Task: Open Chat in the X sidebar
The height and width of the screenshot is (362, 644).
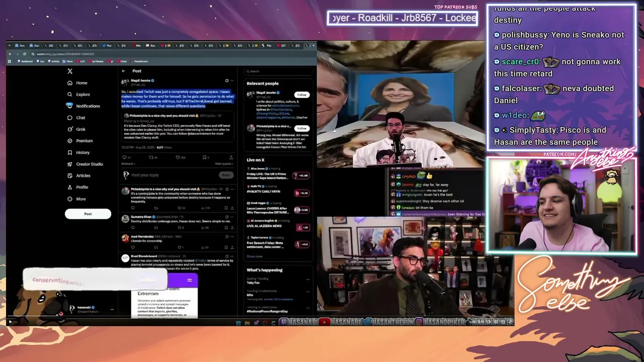Action: click(76, 118)
